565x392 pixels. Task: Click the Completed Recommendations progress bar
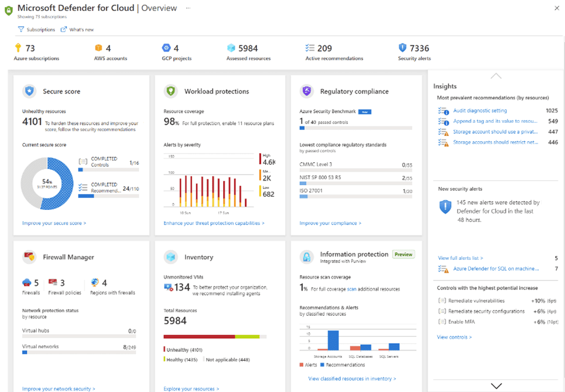[109, 196]
